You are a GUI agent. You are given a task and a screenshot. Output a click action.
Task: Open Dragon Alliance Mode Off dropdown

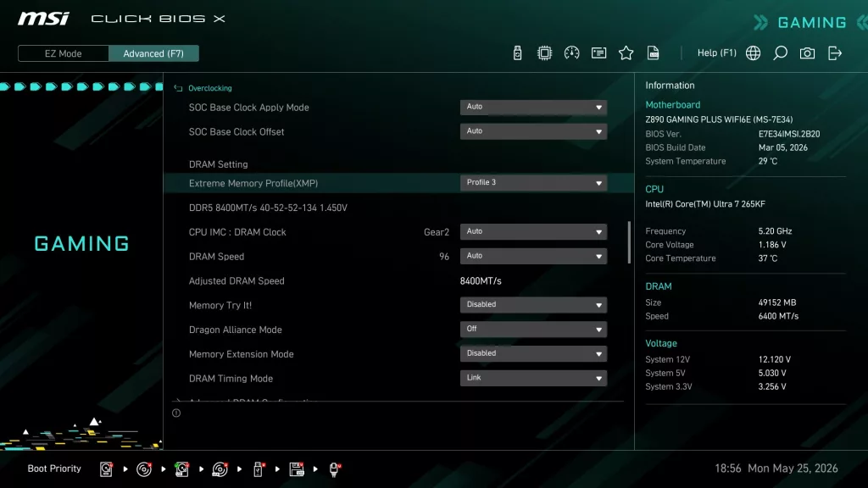coord(533,329)
